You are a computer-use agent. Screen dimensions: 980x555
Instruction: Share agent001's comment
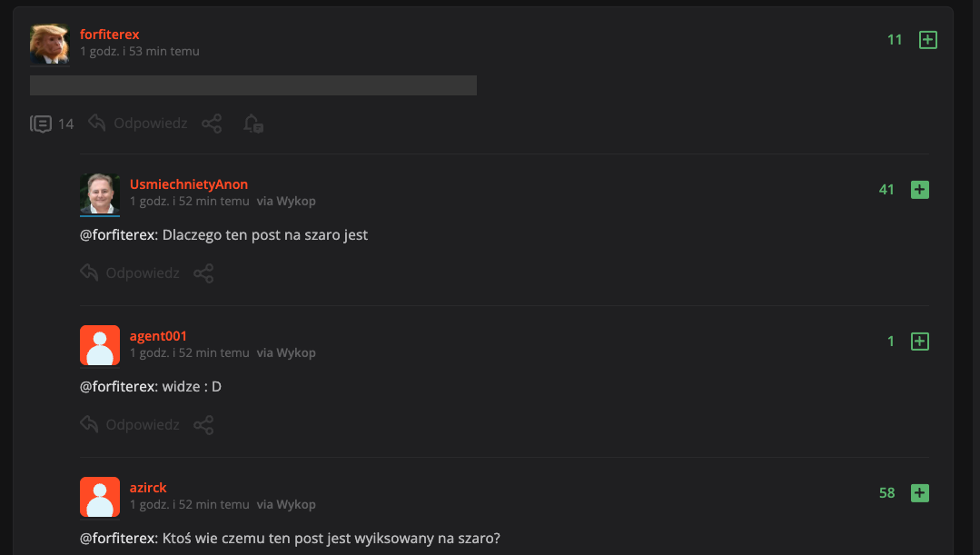(203, 424)
